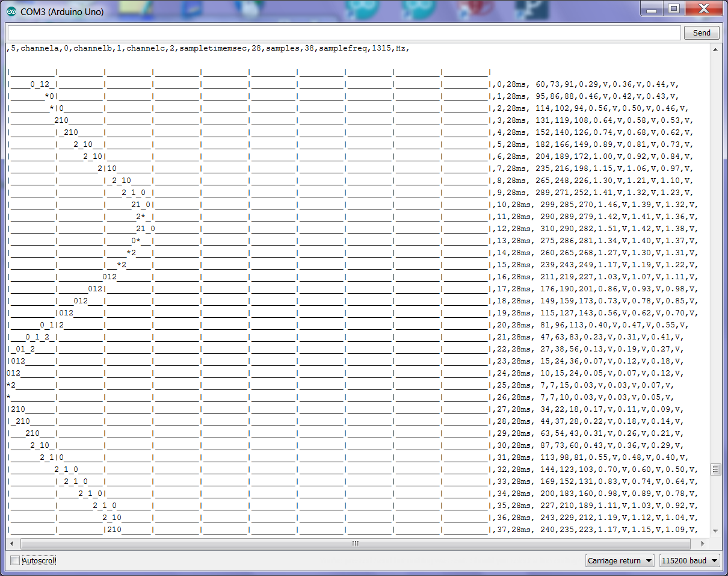The image size is (728, 576).
Task: Click the horizontal scrollbar thumb
Action: (355, 543)
